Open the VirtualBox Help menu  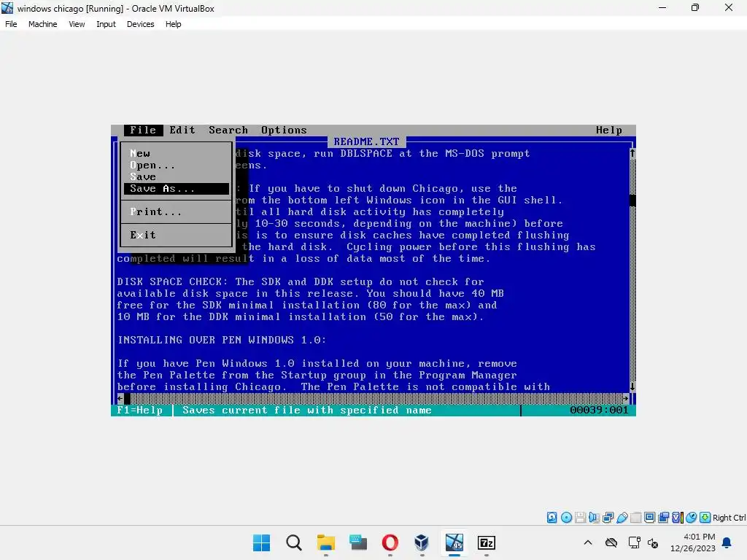[x=173, y=24]
